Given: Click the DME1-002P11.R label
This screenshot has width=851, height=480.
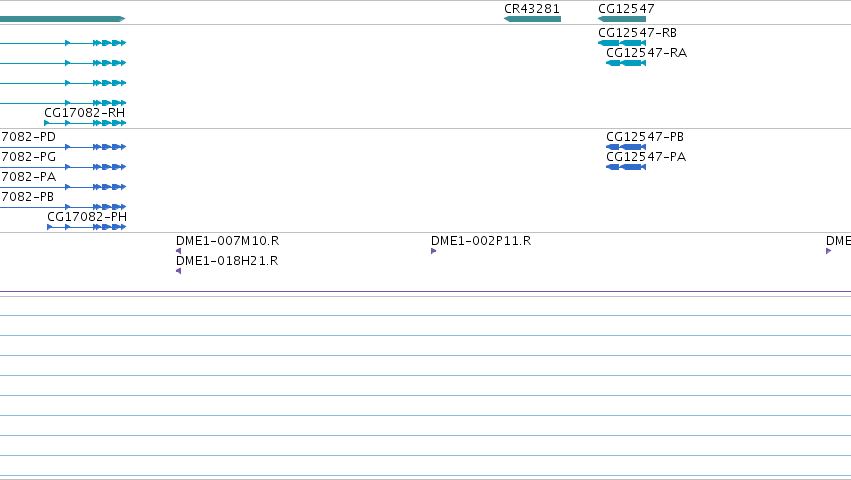Looking at the screenshot, I should [481, 241].
